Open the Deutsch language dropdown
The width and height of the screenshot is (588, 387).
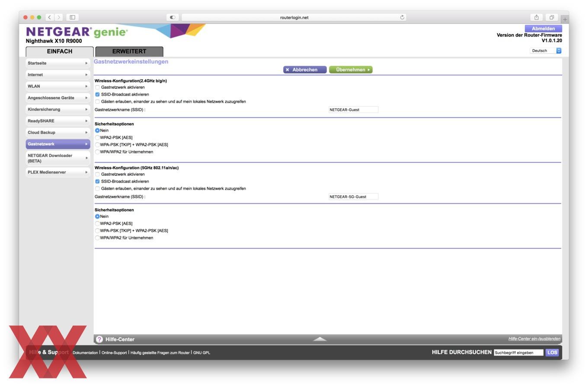(x=546, y=51)
